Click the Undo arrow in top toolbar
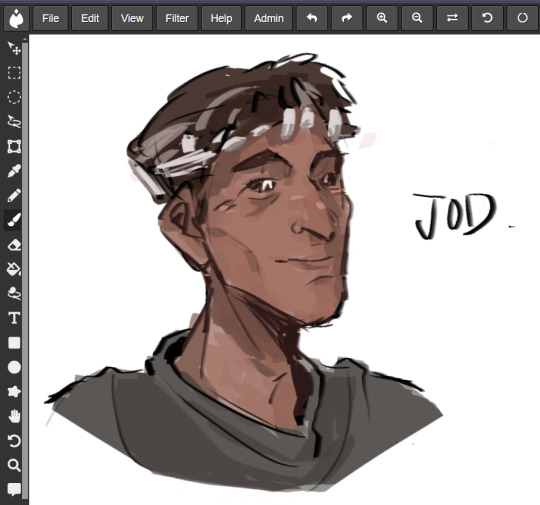540x505 pixels. (x=312, y=18)
